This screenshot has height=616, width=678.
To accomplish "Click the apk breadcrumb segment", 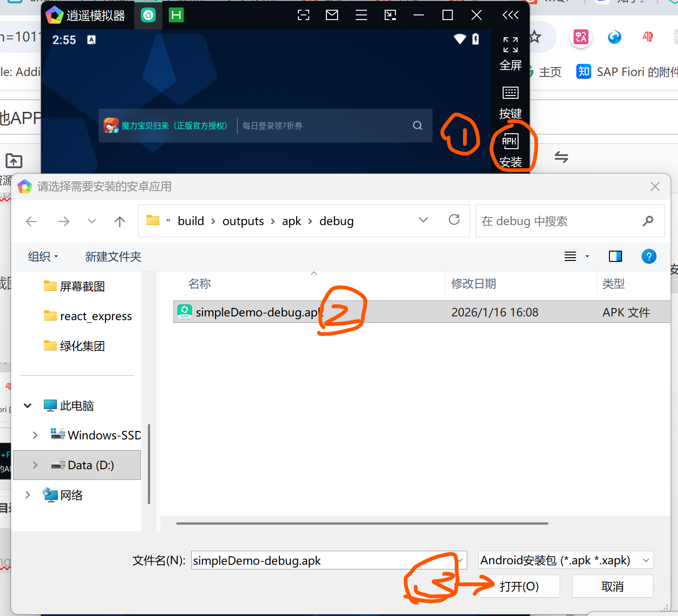I will [x=291, y=221].
